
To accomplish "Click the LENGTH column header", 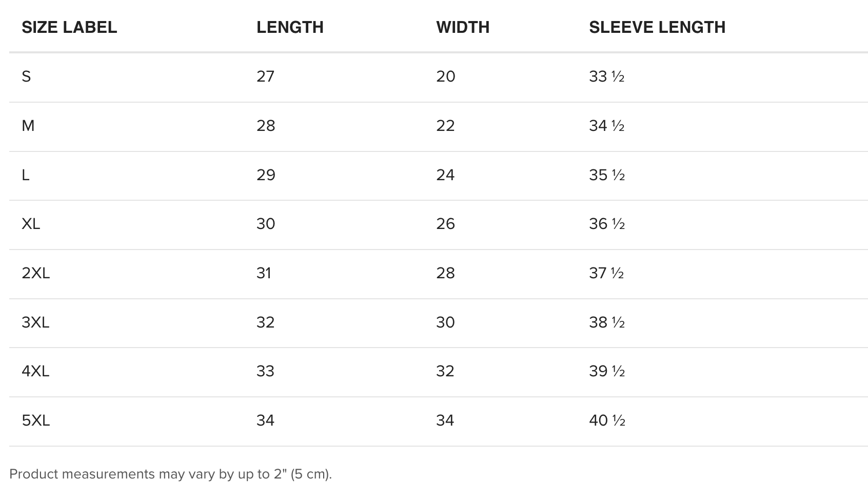I will click(x=290, y=27).
